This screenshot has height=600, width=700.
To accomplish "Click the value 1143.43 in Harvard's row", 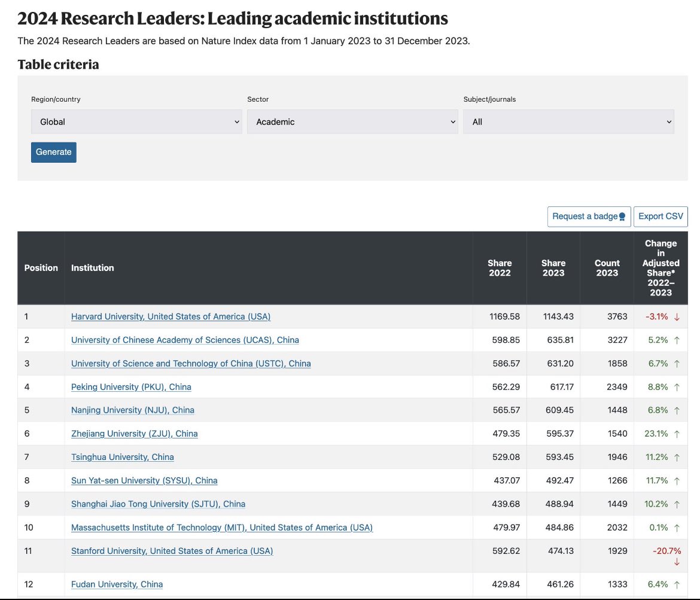I will point(558,316).
